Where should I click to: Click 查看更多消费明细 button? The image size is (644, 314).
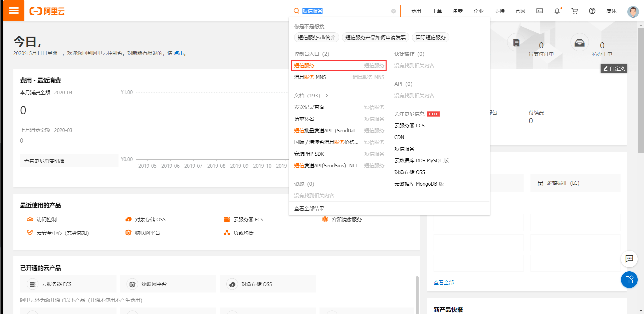point(69,161)
